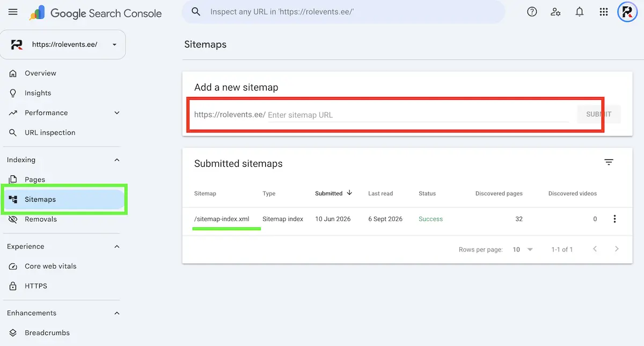The height and width of the screenshot is (346, 644).
Task: Open the hamburger main menu
Action: click(x=13, y=12)
